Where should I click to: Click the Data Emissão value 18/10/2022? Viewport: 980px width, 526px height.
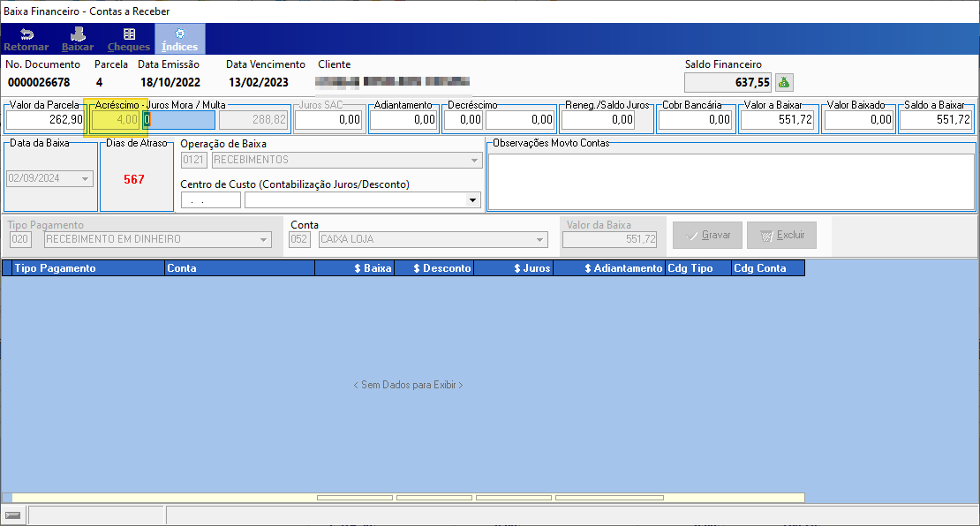(x=170, y=82)
